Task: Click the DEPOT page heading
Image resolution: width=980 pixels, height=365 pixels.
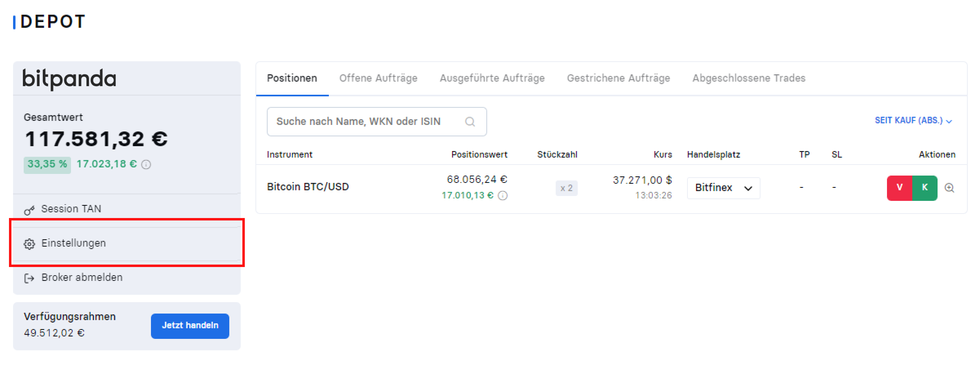Action: 53,22
